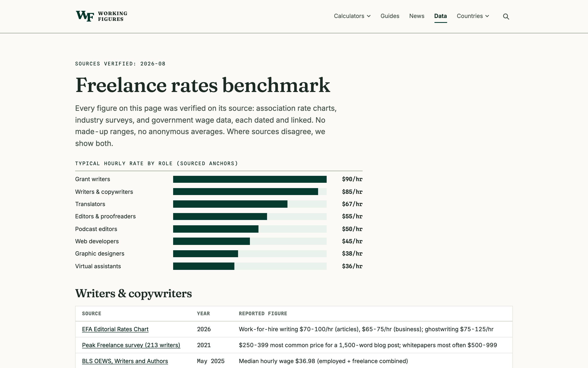Click the 'SOURCES VERIFIED: 2026-08' label

(x=120, y=64)
